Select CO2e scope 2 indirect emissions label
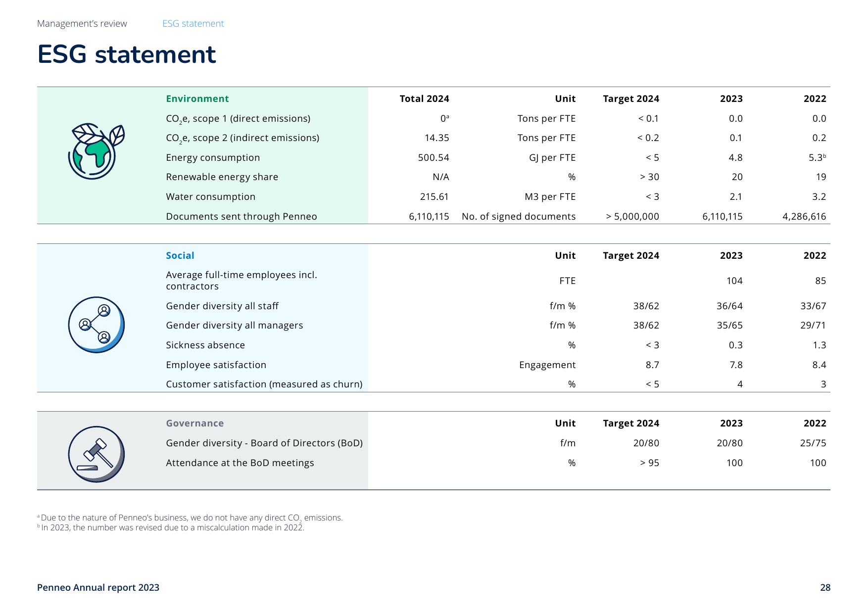 coord(242,138)
